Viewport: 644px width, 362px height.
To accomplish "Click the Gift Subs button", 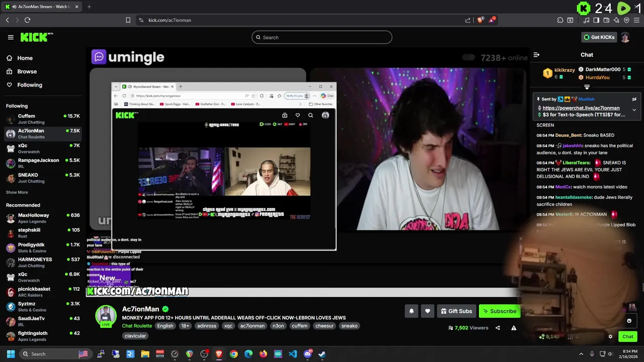I will 456,311.
